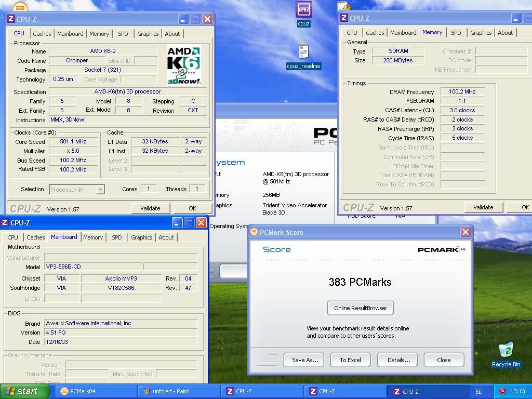Click the Instructions value MMX, 3DNow!
The height and width of the screenshot is (399, 532).
(128, 120)
